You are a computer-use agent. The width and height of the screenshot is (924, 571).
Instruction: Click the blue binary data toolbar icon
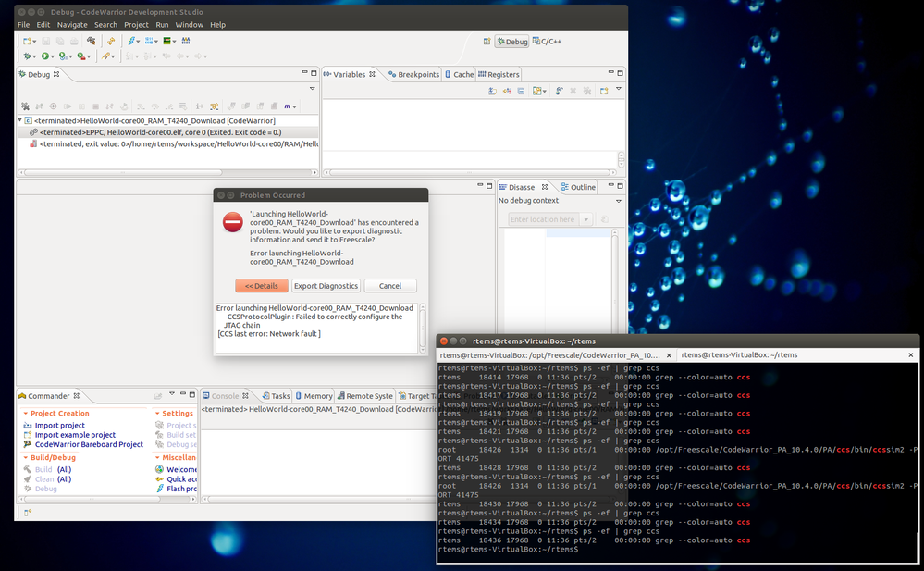pos(149,42)
